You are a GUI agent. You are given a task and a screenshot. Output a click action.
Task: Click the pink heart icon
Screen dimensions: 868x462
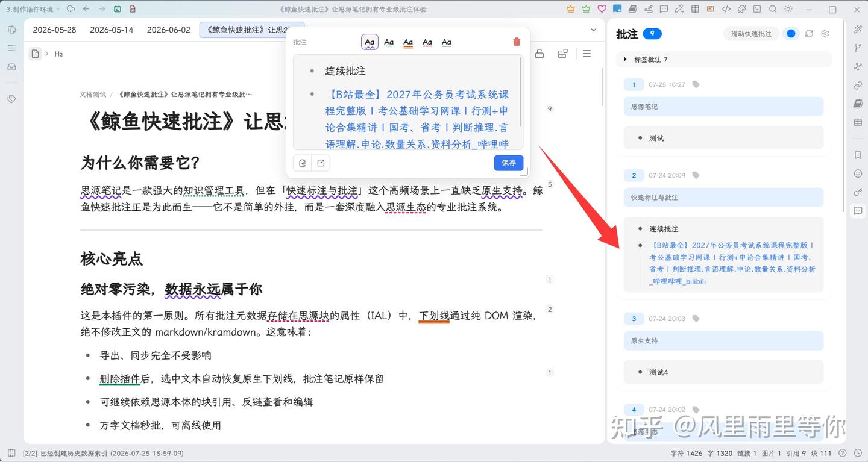pos(602,9)
